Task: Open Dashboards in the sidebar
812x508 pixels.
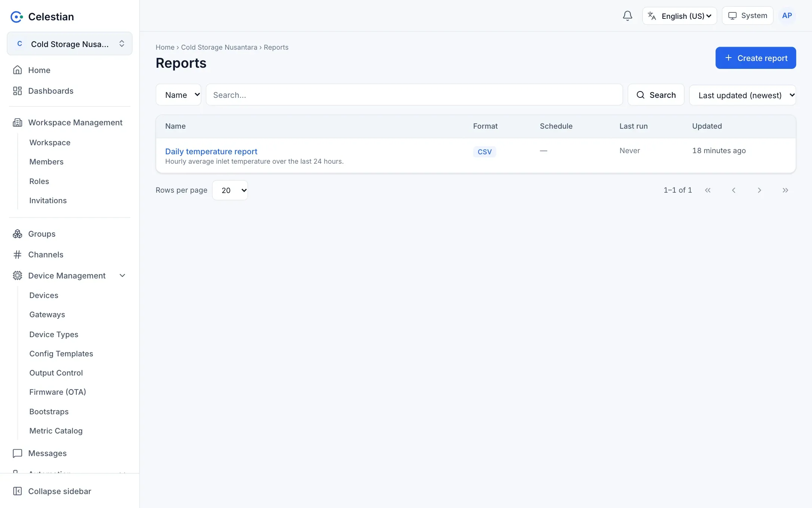Action: click(70, 91)
